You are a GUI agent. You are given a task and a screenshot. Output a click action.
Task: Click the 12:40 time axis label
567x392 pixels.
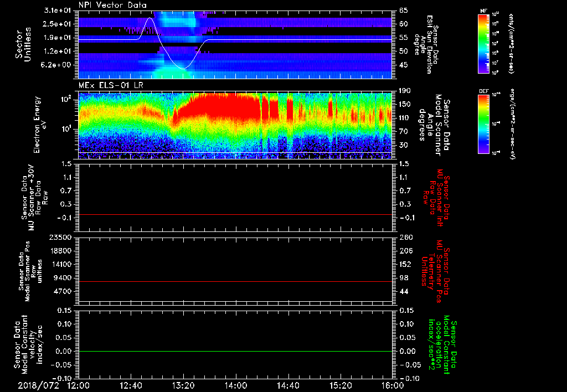coord(131,386)
